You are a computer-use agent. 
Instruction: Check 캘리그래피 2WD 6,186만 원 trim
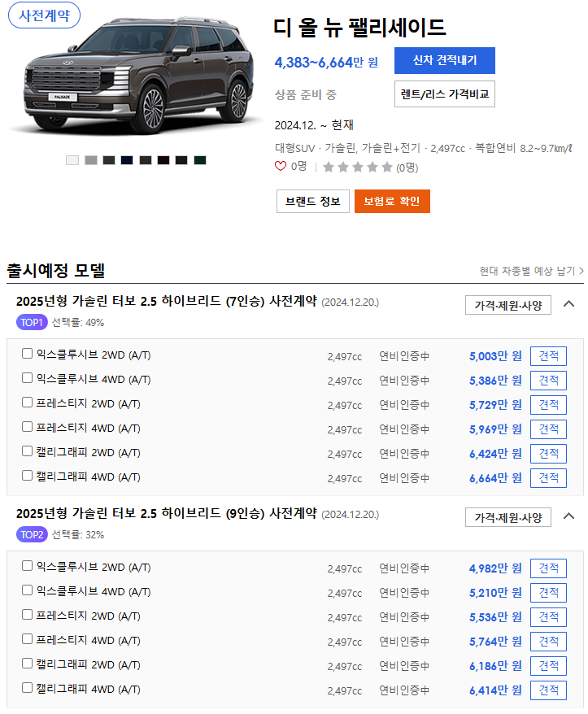click(28, 664)
